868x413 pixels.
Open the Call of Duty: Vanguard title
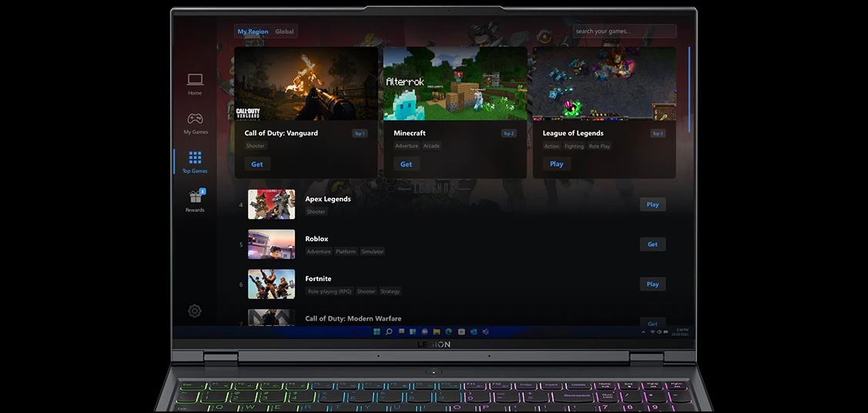pyautogui.click(x=281, y=133)
